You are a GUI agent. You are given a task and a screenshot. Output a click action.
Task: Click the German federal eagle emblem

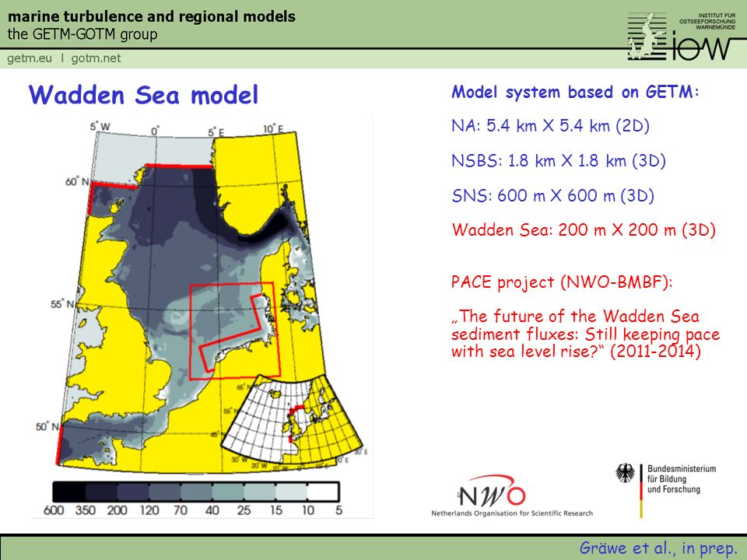tap(625, 473)
